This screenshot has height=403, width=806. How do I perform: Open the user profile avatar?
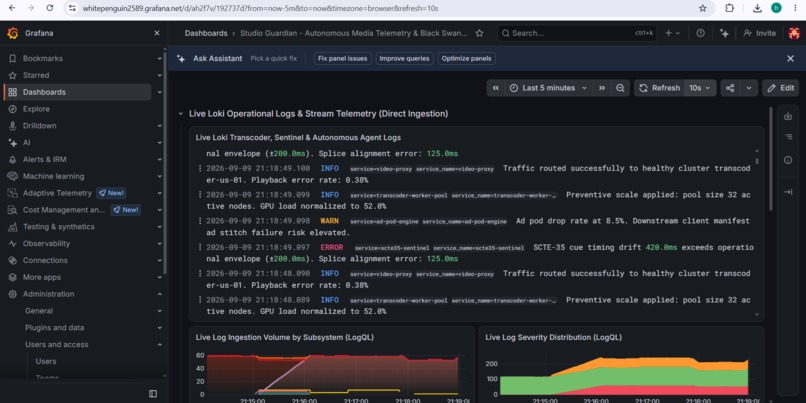(x=794, y=33)
